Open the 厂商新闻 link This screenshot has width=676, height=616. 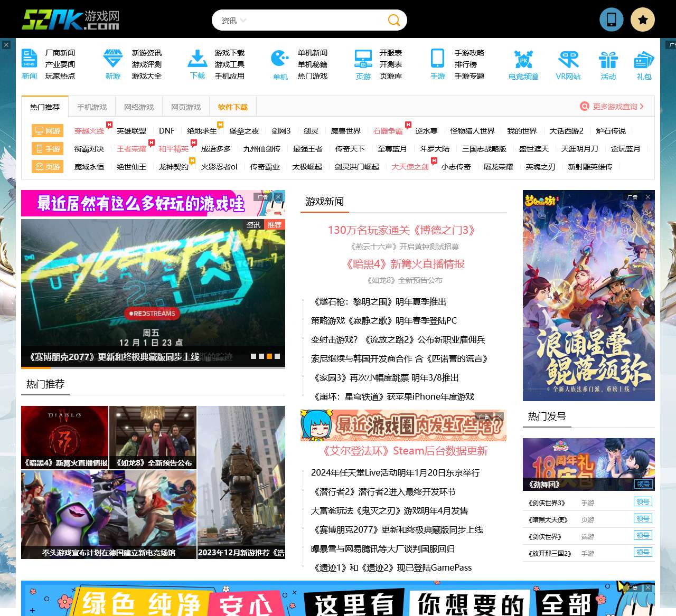[x=60, y=53]
